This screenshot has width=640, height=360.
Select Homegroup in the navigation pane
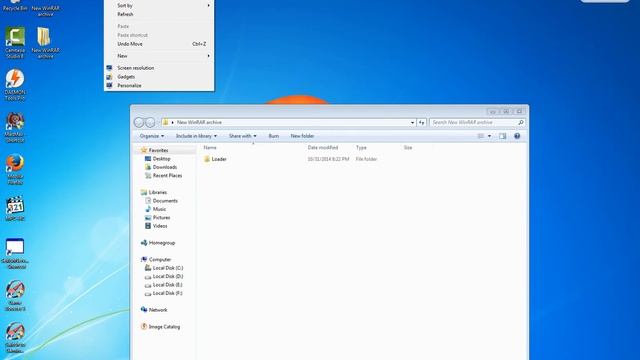pyautogui.click(x=158, y=243)
